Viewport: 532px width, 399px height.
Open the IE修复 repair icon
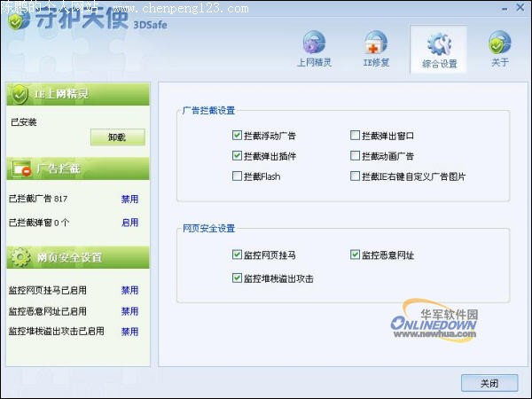coord(376,44)
